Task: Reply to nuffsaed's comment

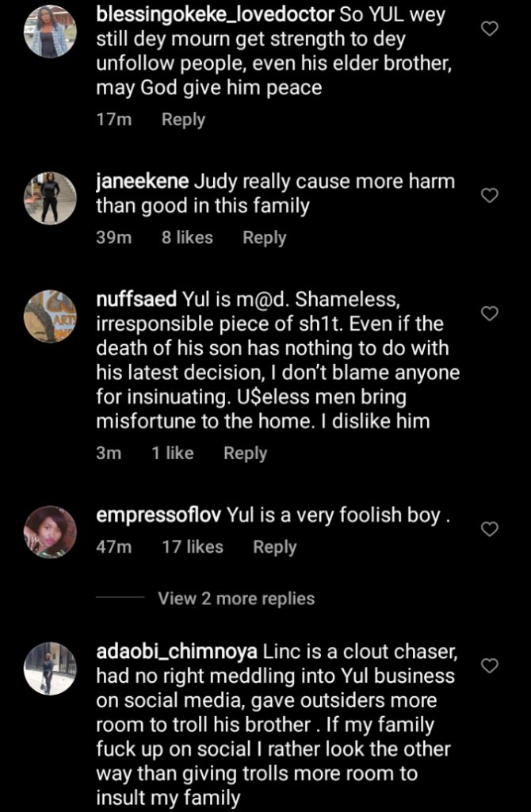Action: (246, 453)
